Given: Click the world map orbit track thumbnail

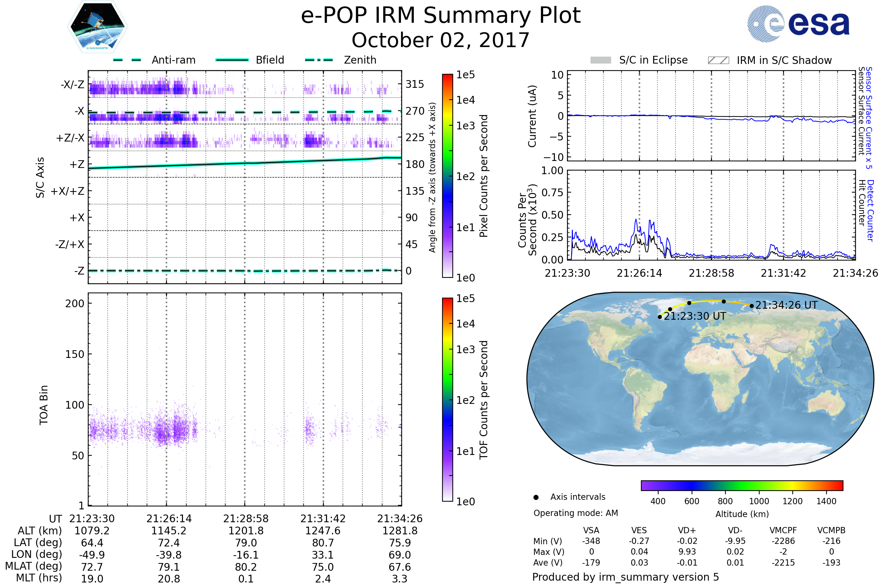Looking at the screenshot, I should tap(700, 379).
